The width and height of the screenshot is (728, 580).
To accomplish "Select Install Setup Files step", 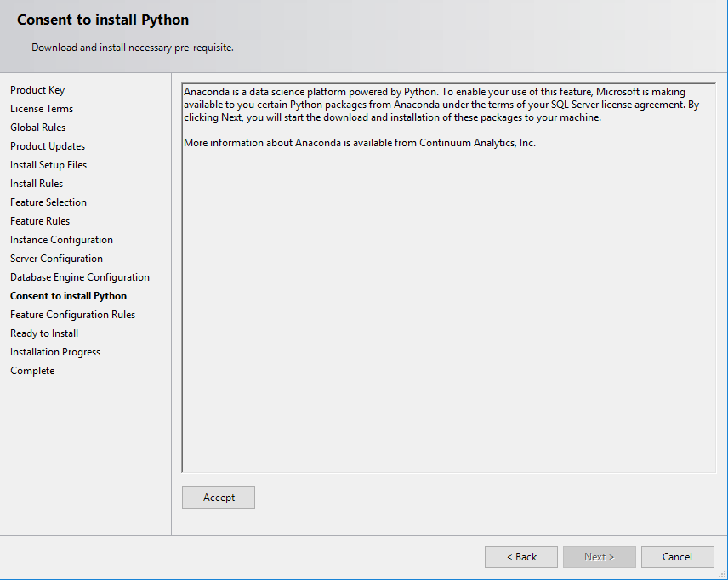I will pyautogui.click(x=48, y=164).
